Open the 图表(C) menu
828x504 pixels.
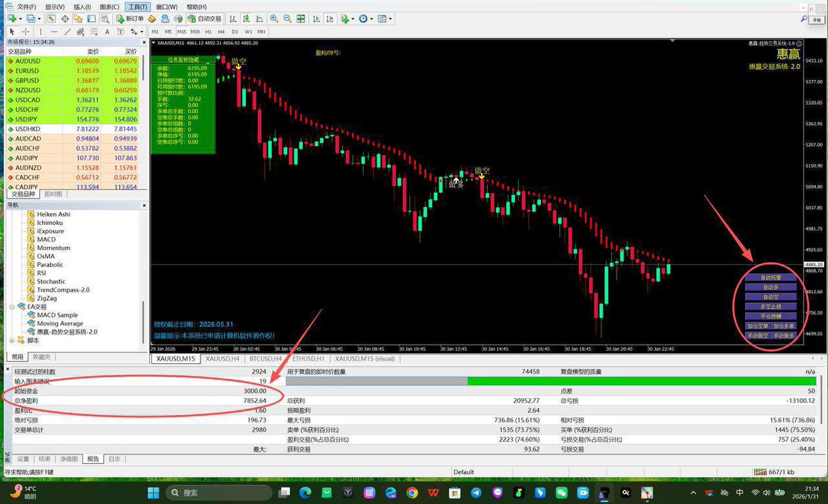109,7
